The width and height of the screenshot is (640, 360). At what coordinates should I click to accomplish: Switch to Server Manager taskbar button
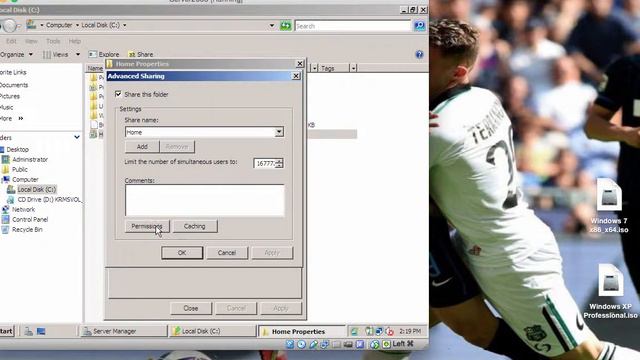[123, 331]
